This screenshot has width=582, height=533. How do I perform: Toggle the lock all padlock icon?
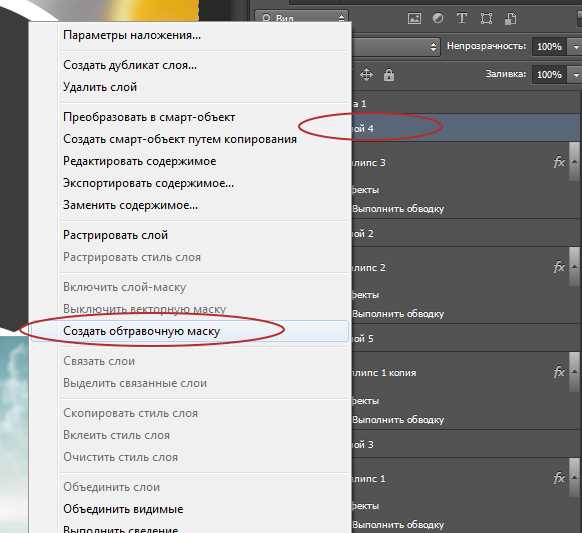pyautogui.click(x=389, y=75)
